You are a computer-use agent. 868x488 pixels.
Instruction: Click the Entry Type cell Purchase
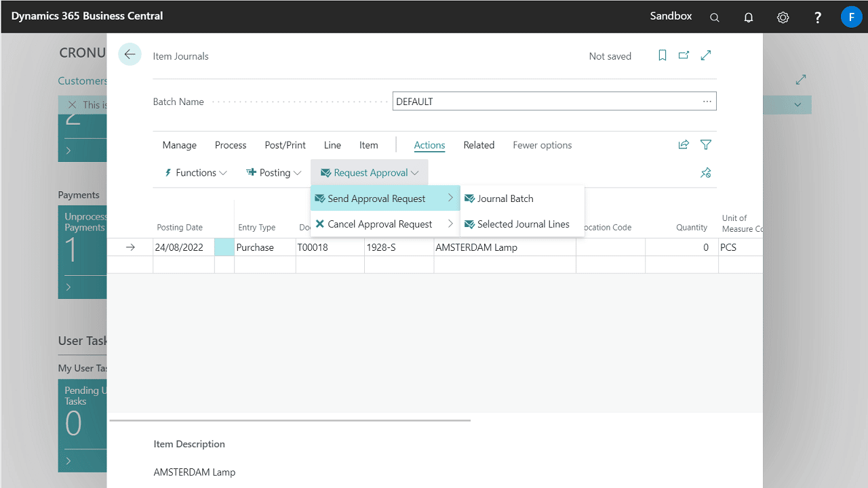(x=265, y=247)
